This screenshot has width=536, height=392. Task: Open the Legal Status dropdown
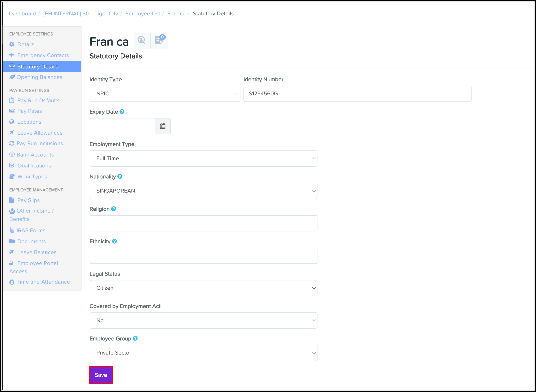coord(203,288)
